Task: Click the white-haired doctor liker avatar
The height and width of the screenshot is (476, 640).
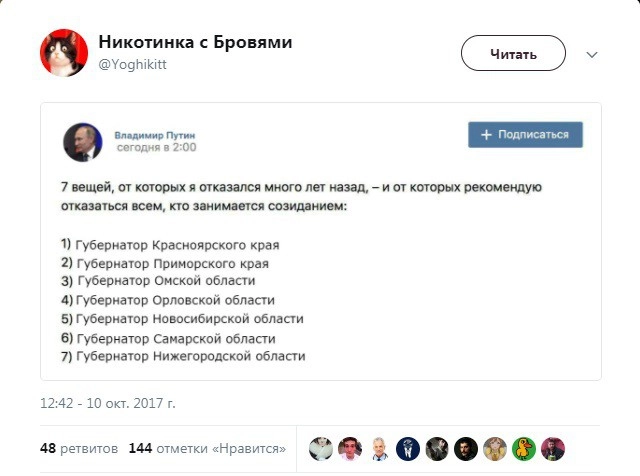Action: pos(379,448)
